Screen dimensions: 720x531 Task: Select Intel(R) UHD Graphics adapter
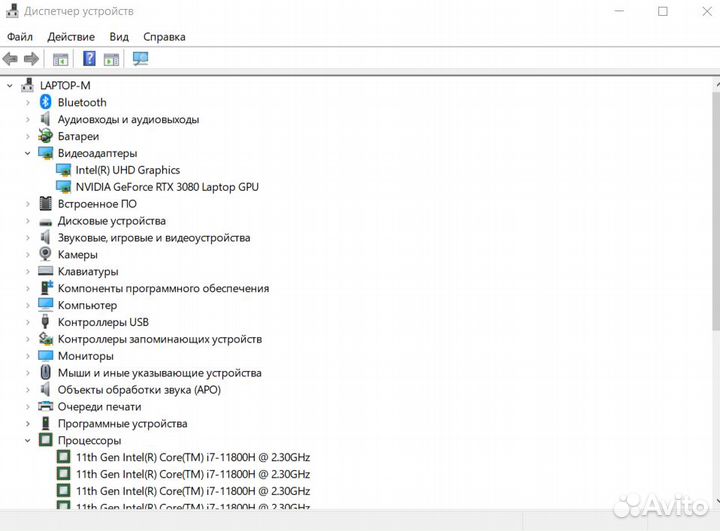(x=127, y=170)
